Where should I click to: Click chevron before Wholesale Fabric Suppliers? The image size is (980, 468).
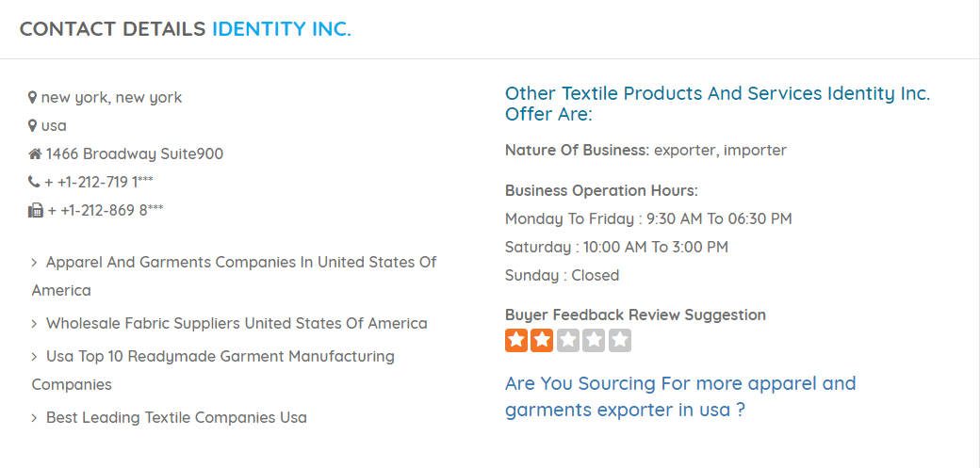click(35, 324)
